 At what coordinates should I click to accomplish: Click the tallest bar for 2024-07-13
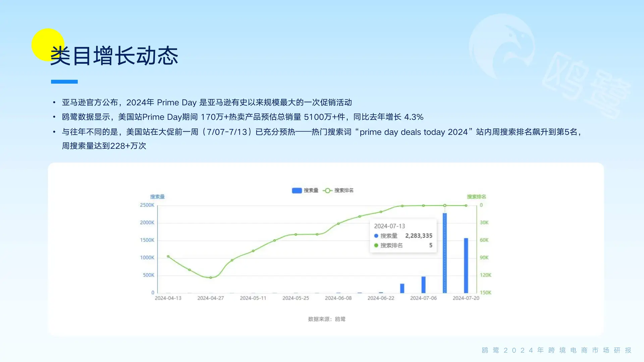pyautogui.click(x=445, y=255)
